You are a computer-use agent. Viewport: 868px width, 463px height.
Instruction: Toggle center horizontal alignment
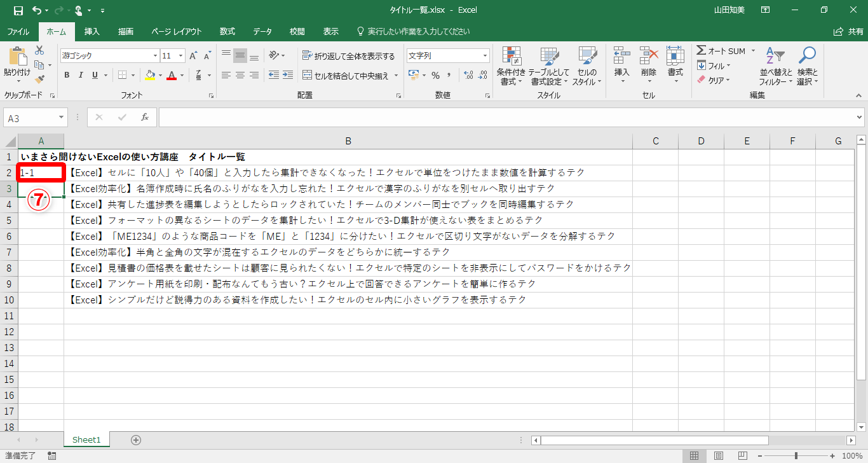(240, 75)
